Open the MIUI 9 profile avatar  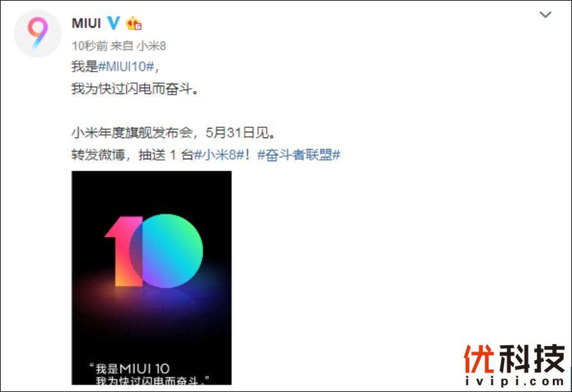coord(38,33)
